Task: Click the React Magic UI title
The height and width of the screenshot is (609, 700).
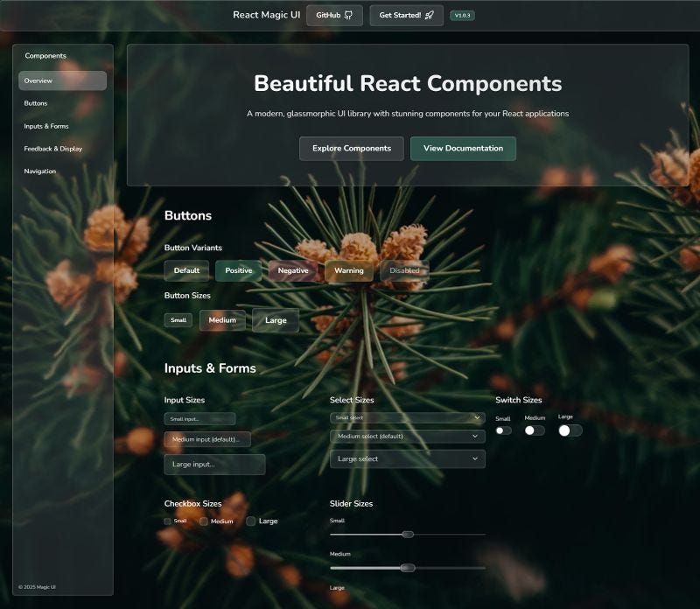Action: point(267,15)
